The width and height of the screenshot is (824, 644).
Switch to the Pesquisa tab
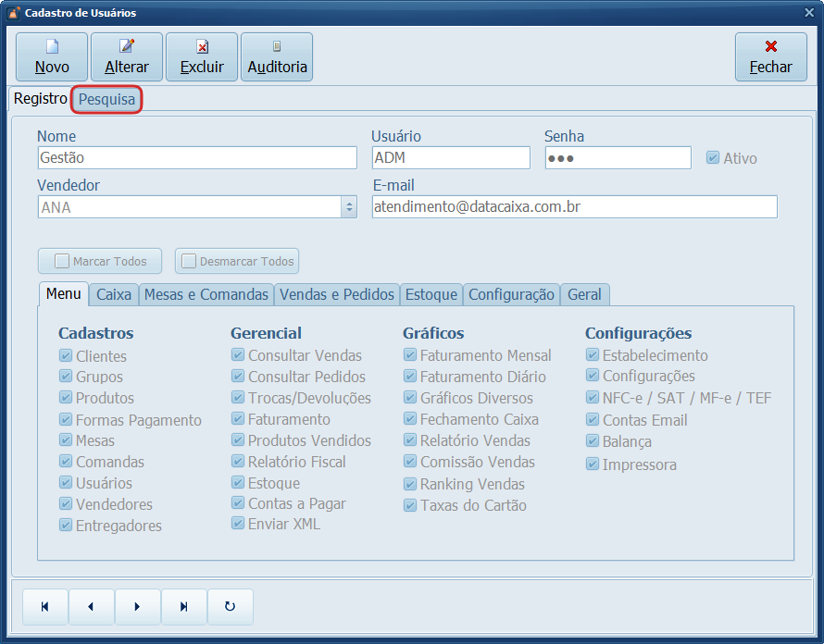coord(107,99)
